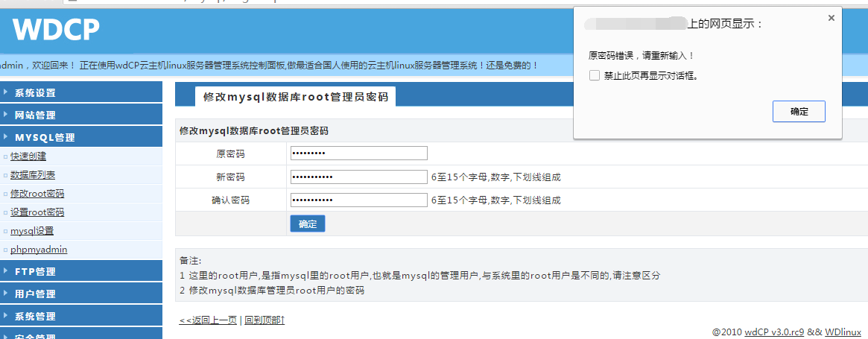The height and width of the screenshot is (339, 868).
Task: Open the WDlinux footer link
Action: point(843,332)
